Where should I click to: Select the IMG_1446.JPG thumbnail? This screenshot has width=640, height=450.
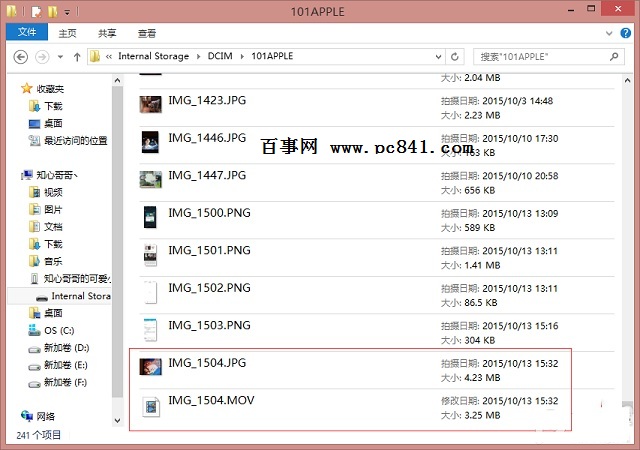(150, 142)
